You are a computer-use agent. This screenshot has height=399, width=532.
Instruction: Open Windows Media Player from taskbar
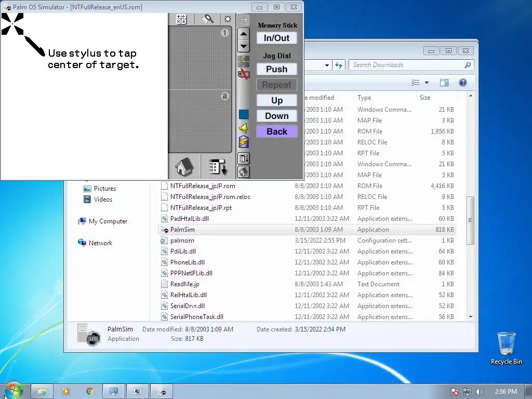pyautogui.click(x=66, y=392)
